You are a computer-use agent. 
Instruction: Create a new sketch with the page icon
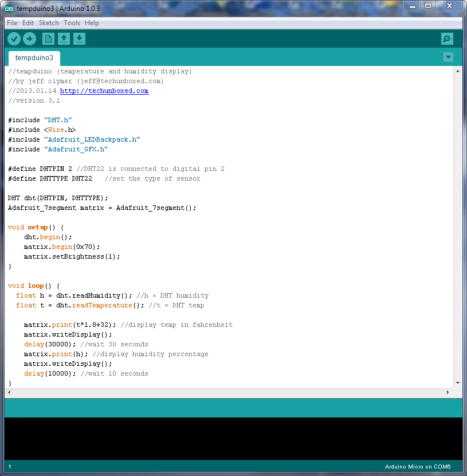point(48,39)
